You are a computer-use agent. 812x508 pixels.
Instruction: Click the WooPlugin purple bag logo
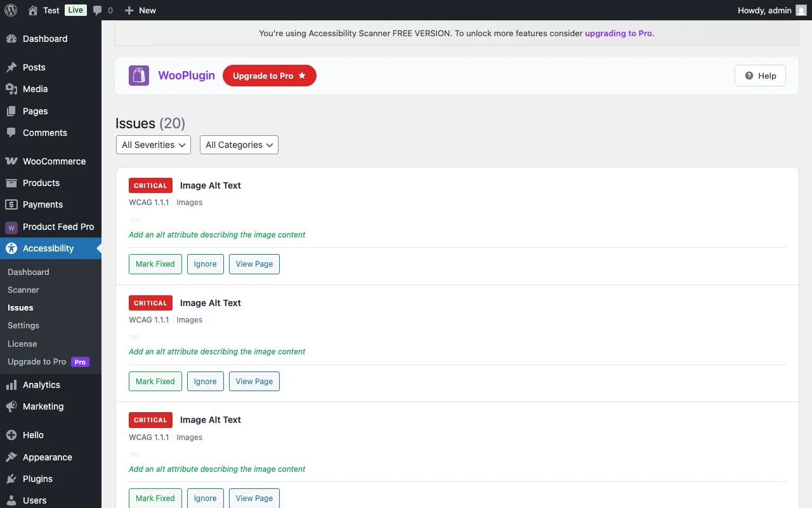(x=138, y=76)
